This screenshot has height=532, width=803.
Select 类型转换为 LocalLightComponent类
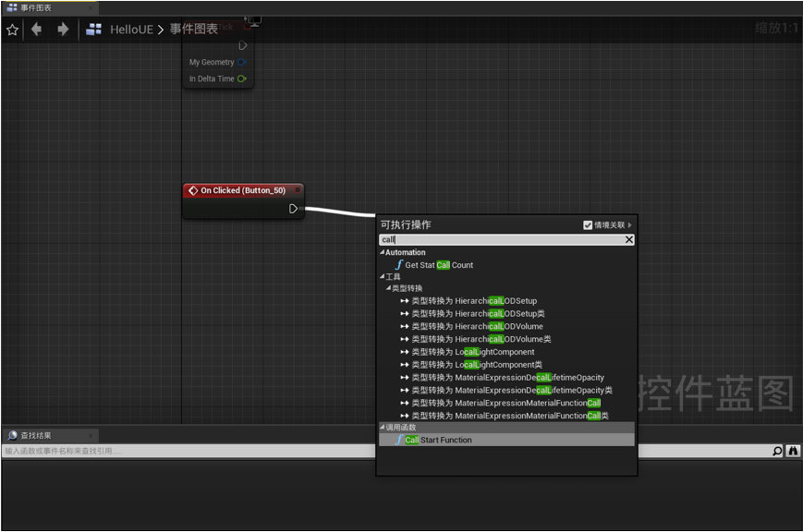click(x=477, y=365)
